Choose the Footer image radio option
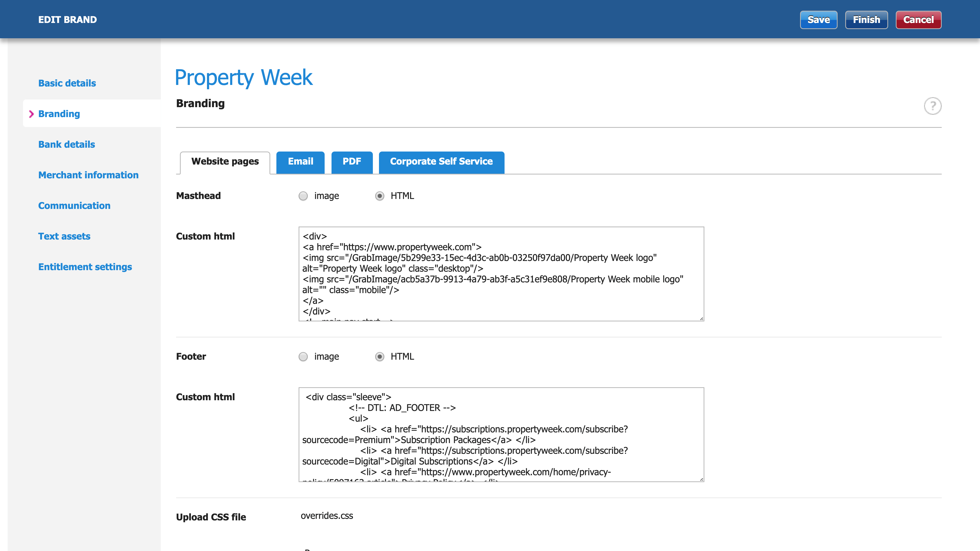Screen dimensions: 980x551 coord(303,357)
